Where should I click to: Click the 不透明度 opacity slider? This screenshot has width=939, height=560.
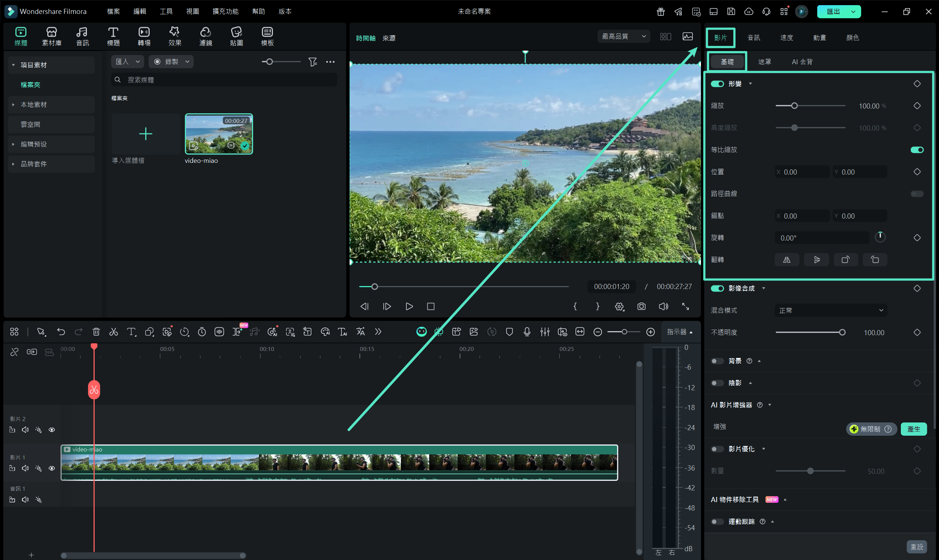pos(810,333)
